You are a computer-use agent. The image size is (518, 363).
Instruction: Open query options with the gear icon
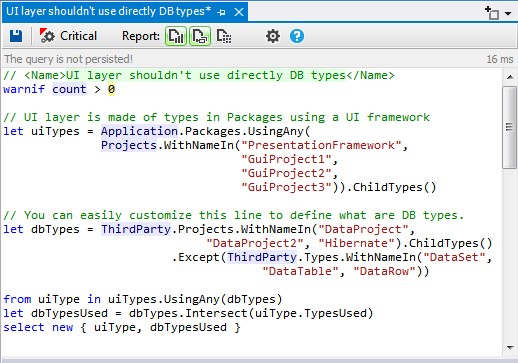point(273,36)
